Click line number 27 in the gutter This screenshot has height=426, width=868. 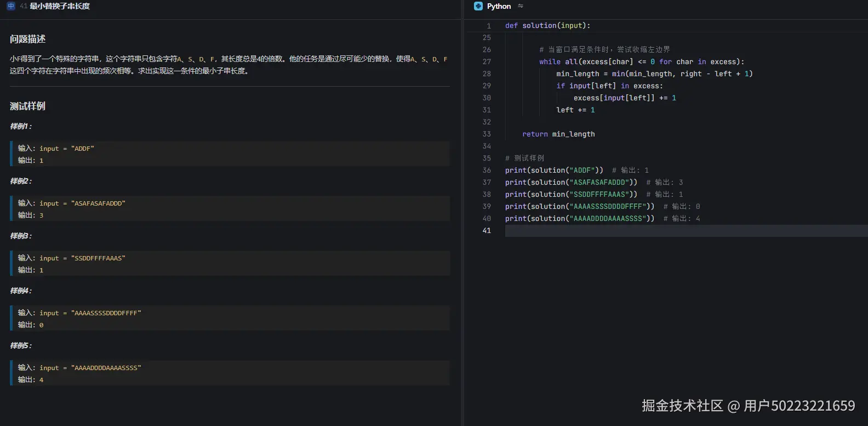tap(487, 62)
